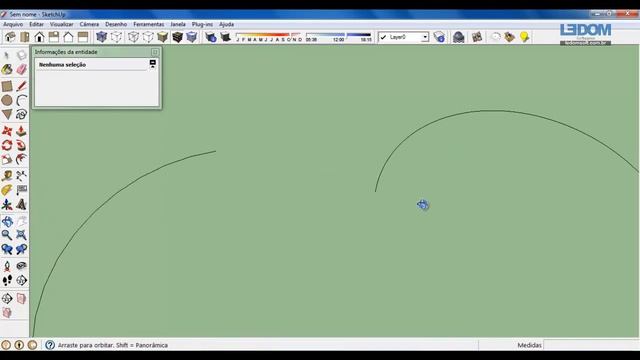Activate the Rectangle drawing tool
Viewport: 640px width, 360px height.
tap(7, 86)
